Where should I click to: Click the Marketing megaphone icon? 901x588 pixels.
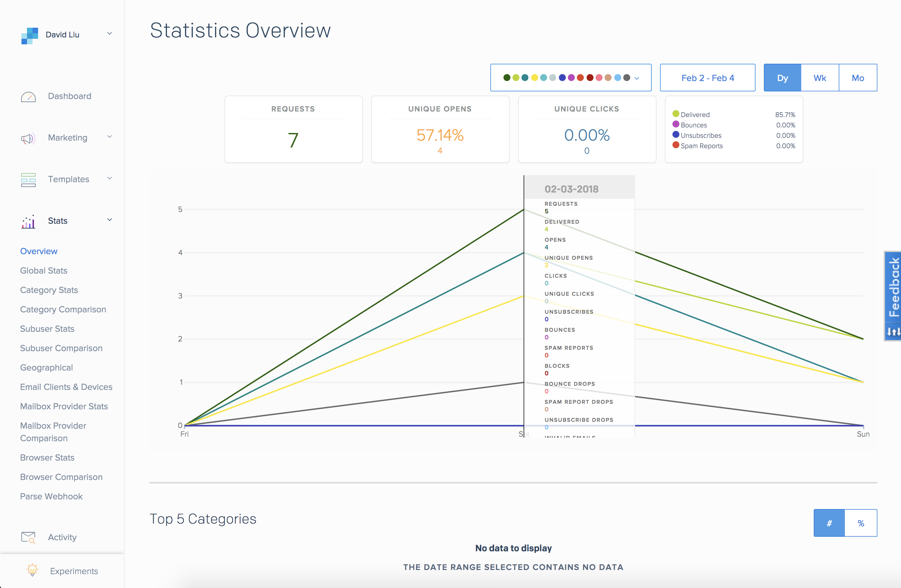pyautogui.click(x=28, y=139)
